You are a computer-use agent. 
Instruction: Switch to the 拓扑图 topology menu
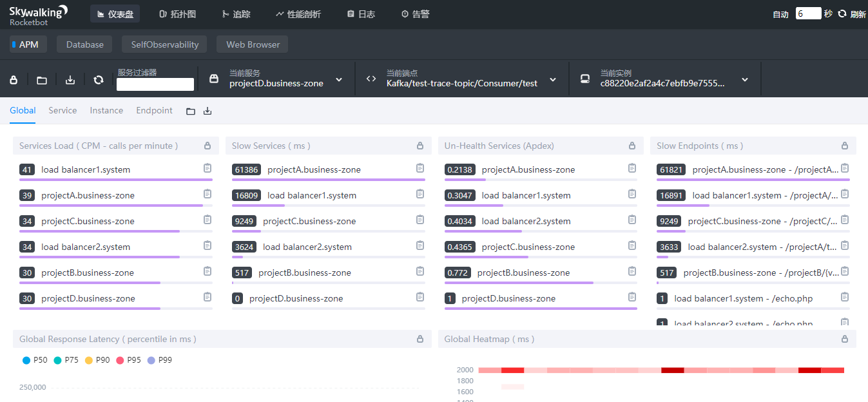(177, 14)
